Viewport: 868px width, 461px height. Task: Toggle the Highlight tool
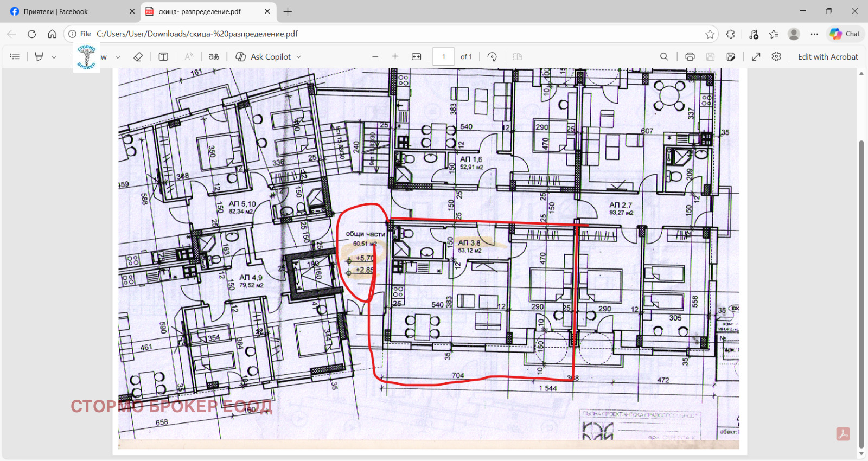tap(39, 56)
